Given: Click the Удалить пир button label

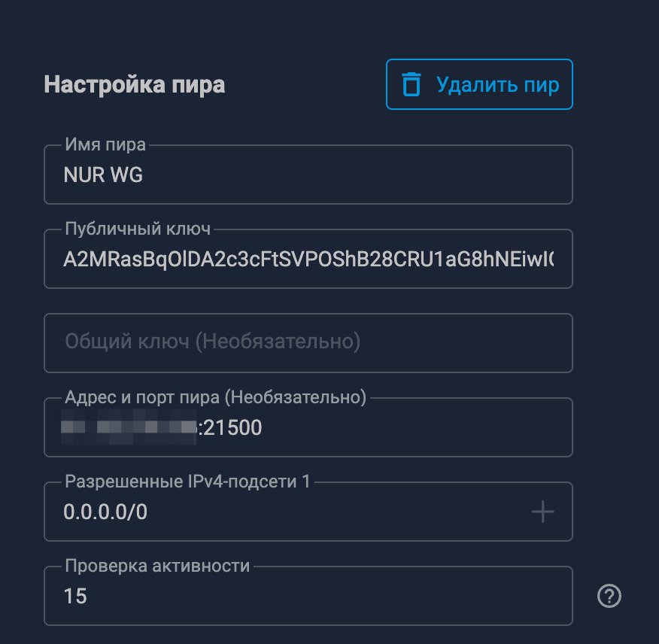Looking at the screenshot, I should click(x=497, y=85).
